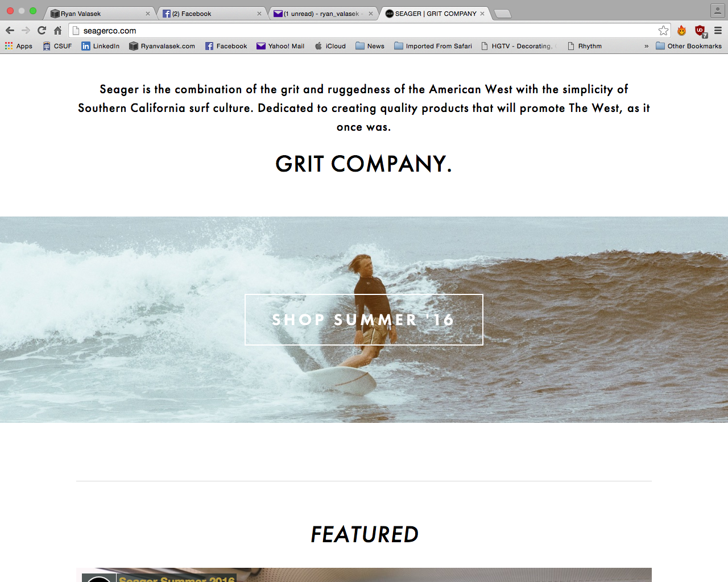Image resolution: width=728 pixels, height=582 pixels.
Task: Open a new tab with the blank tab button
Action: coord(503,14)
